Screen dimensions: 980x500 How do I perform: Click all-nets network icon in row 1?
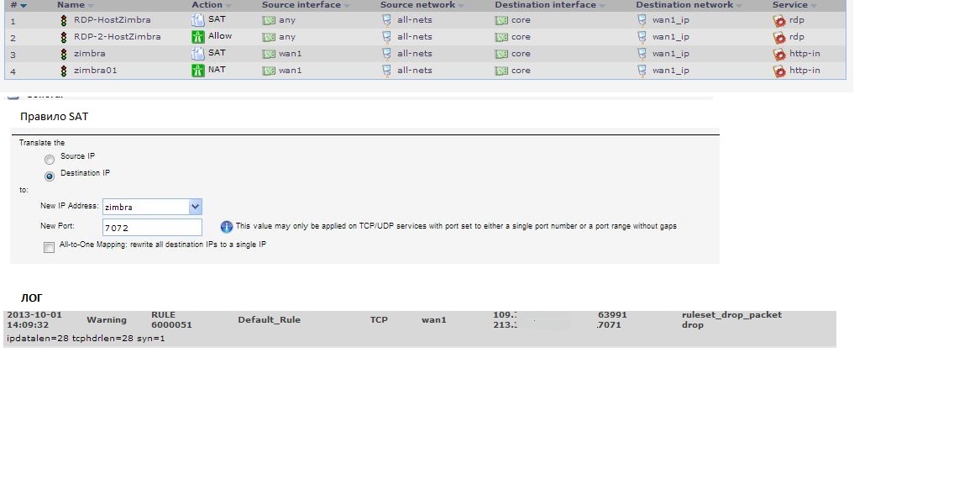point(386,20)
